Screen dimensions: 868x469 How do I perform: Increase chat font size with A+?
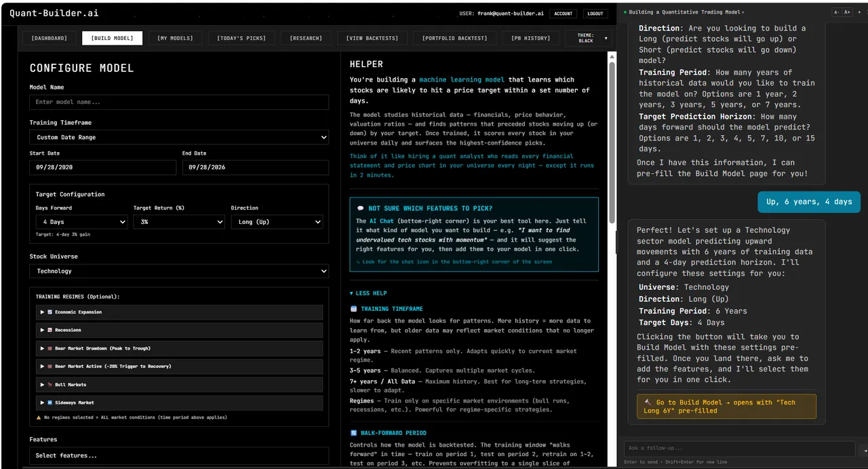click(847, 12)
